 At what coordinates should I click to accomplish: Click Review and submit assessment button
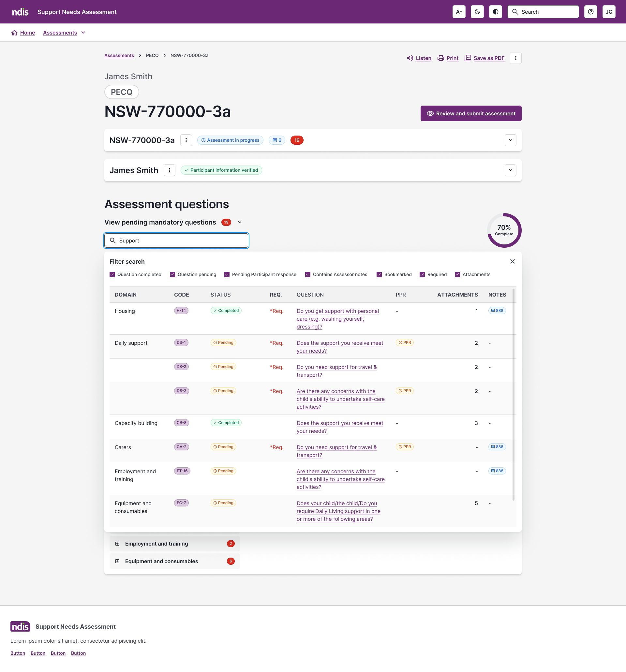(471, 114)
